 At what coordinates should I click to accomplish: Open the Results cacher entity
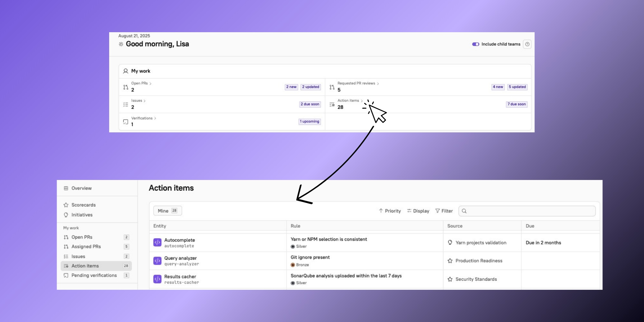point(180,277)
